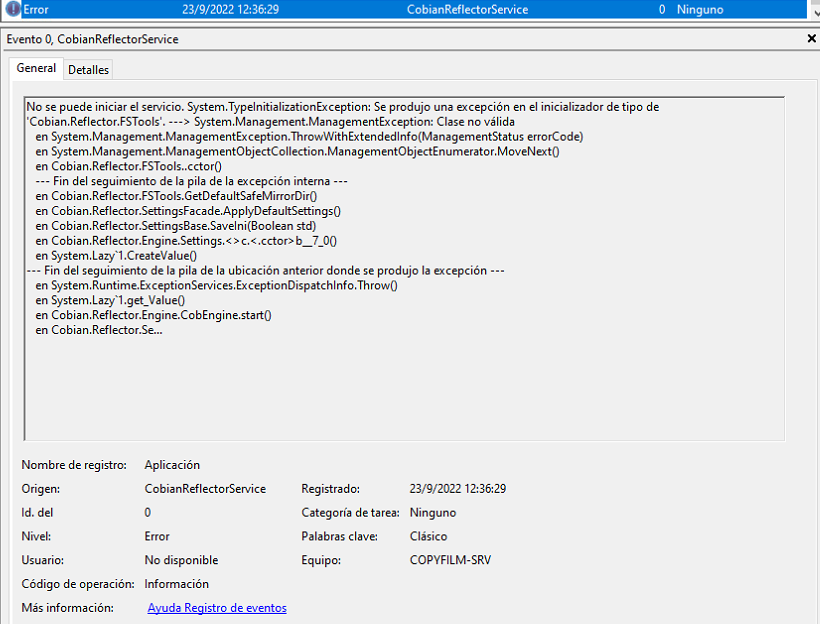Click the Ninguno category cell in event row
Viewport: 820px width, 624px height.
(700, 9)
